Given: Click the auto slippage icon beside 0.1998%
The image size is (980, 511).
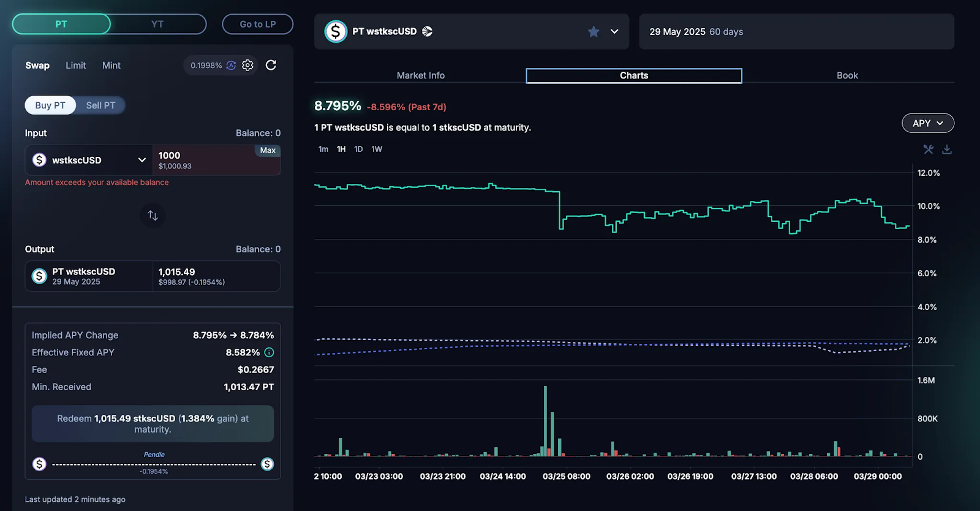Looking at the screenshot, I should tap(231, 65).
